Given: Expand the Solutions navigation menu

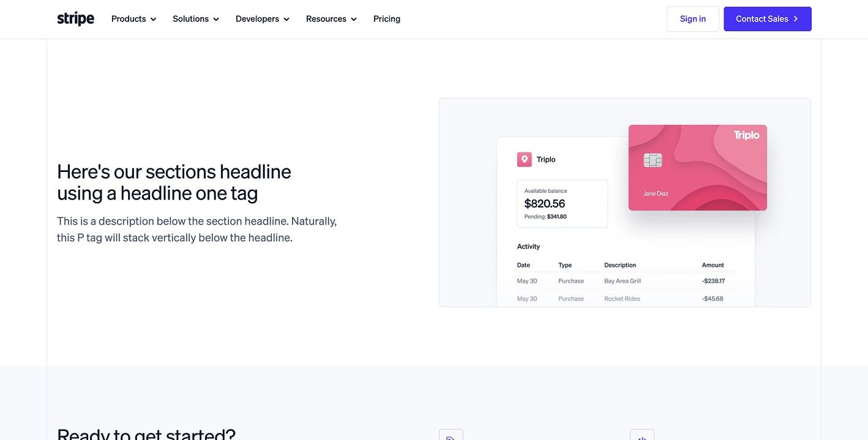Looking at the screenshot, I should 195,19.
